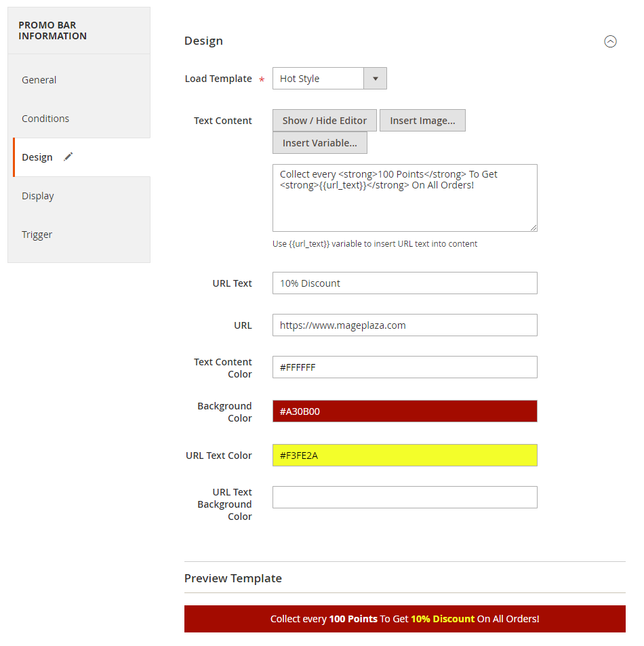This screenshot has width=644, height=646.
Task: Collapse the Design section chevron icon
Action: 610,41
